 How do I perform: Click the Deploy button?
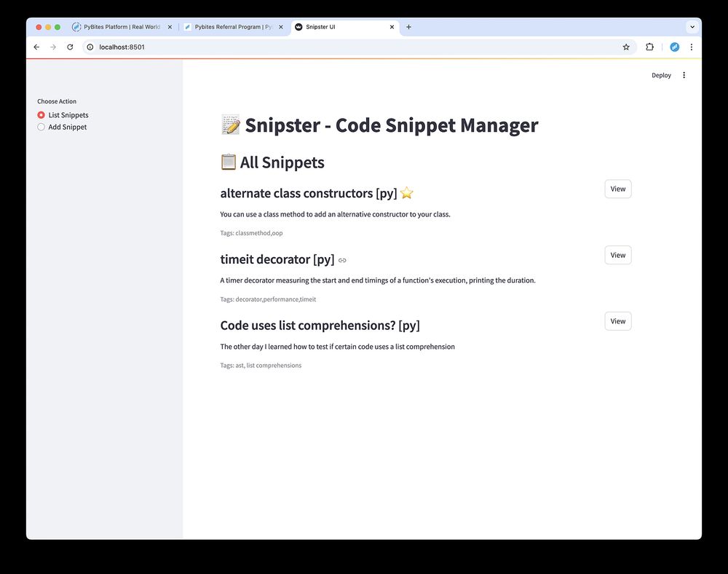[x=661, y=75]
